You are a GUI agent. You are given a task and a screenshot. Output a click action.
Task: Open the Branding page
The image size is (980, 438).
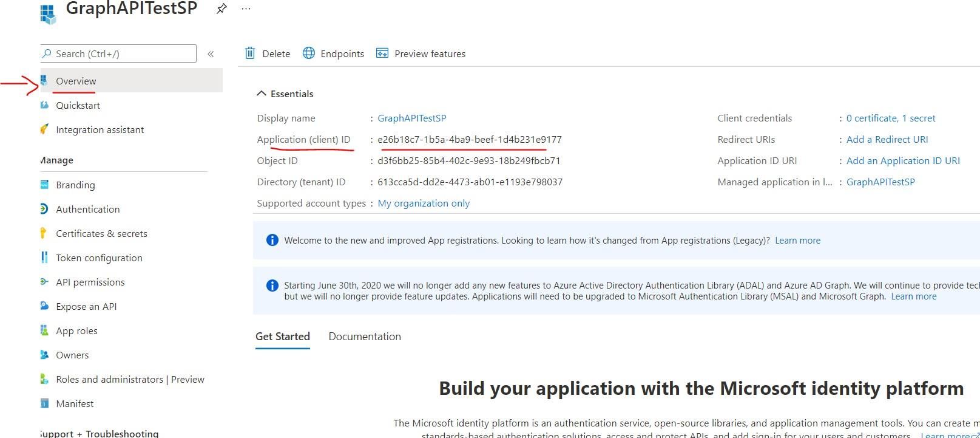(x=75, y=185)
